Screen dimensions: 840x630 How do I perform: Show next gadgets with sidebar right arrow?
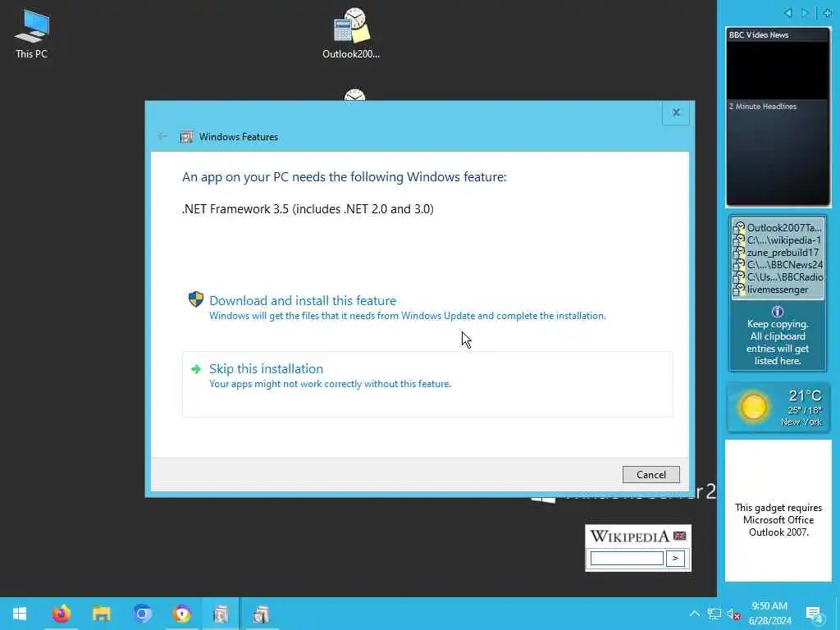click(805, 13)
